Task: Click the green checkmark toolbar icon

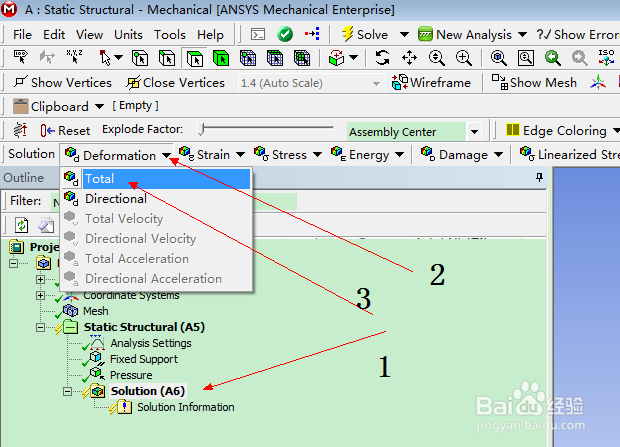Action: click(x=285, y=34)
